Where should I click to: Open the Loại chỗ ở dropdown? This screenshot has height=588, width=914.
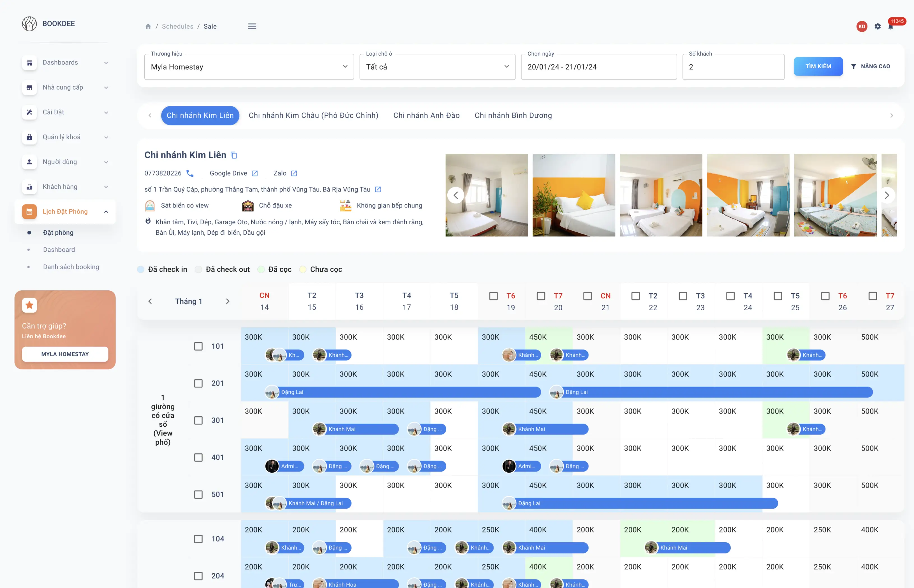pos(437,67)
